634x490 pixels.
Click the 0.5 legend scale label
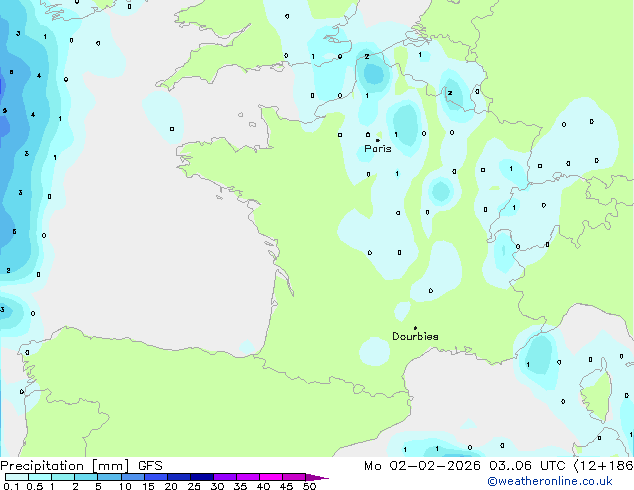tap(35, 486)
